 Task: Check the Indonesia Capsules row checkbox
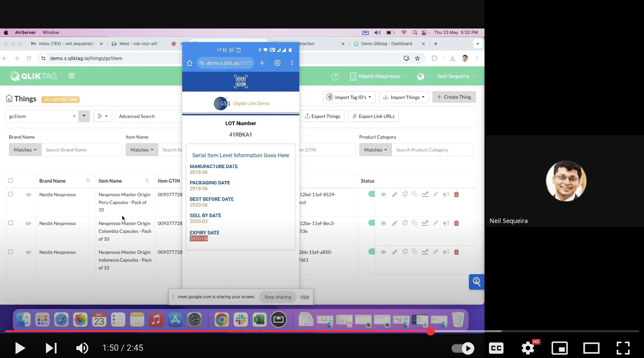click(x=11, y=252)
